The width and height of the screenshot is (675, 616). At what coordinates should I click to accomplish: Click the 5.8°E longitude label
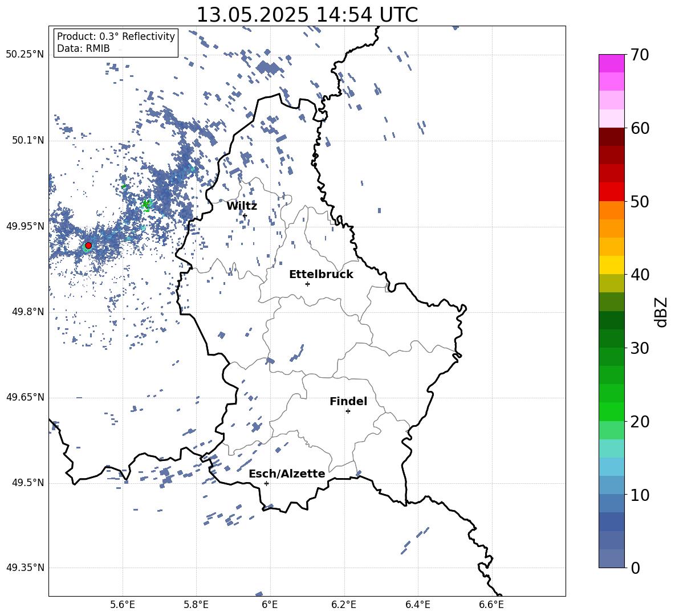[x=196, y=605]
